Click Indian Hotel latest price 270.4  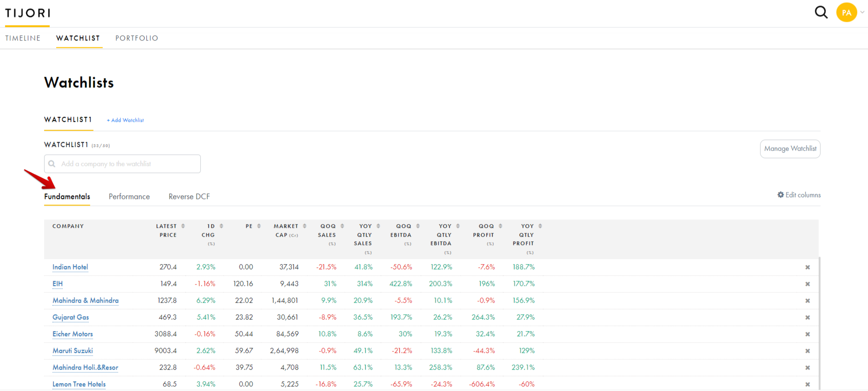(x=168, y=267)
